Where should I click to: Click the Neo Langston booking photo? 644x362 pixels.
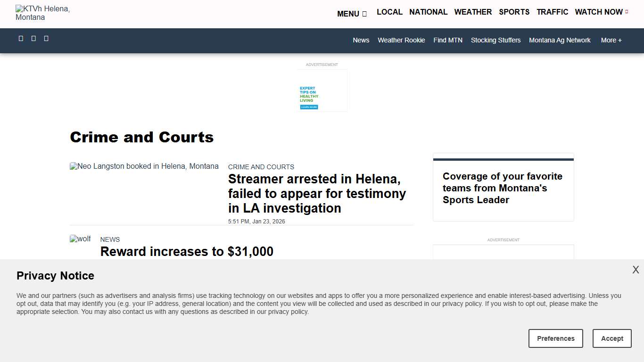[x=144, y=166]
